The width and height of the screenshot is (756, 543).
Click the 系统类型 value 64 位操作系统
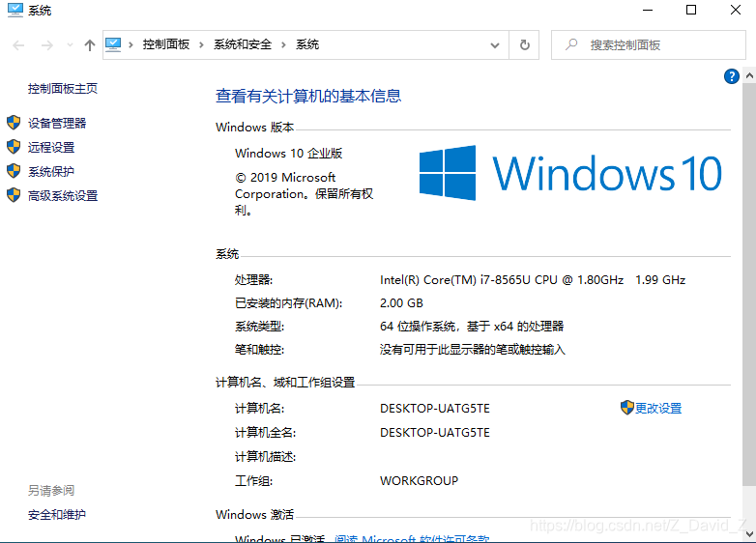(472, 327)
